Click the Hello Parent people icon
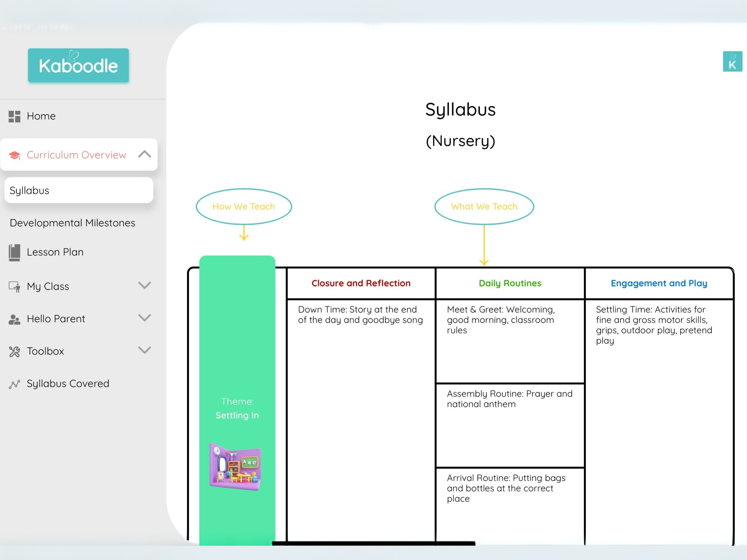The height and width of the screenshot is (560, 747). tap(14, 319)
